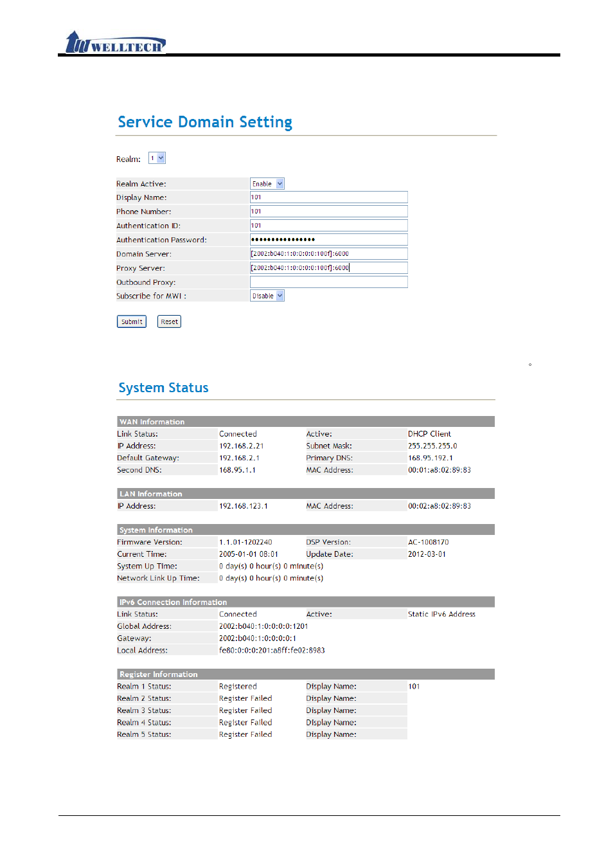Select Realm 1 Status Registered value
Screen dimensions: 613x868
coord(238,687)
